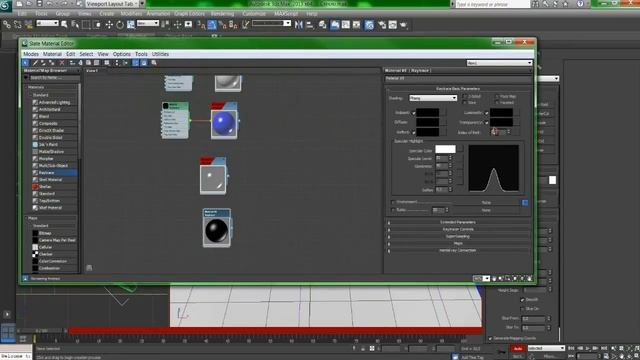
Task: Open the view selector dropdown in Slate toolbar
Action: click(499, 63)
